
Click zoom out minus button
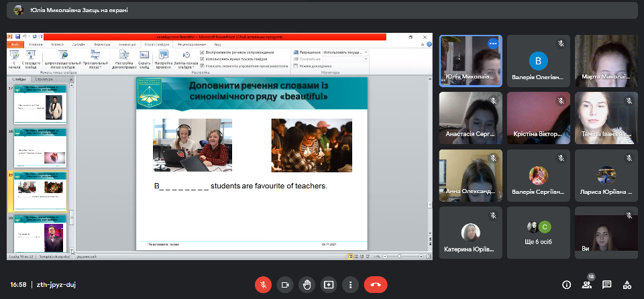384,256
